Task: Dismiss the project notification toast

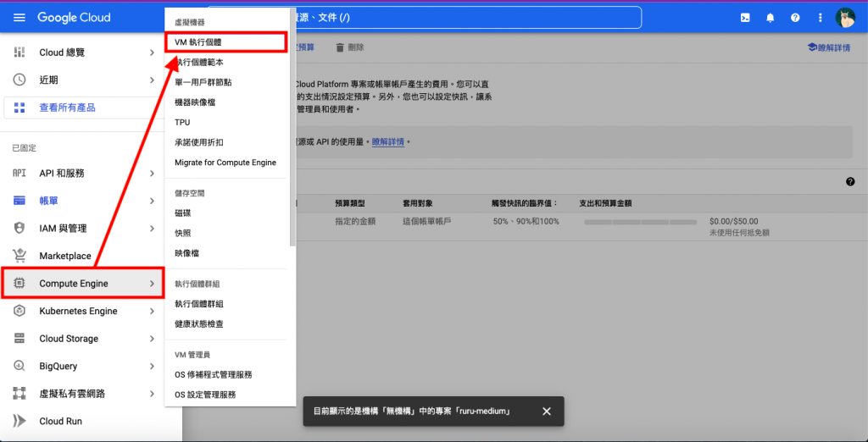Action: coord(547,411)
